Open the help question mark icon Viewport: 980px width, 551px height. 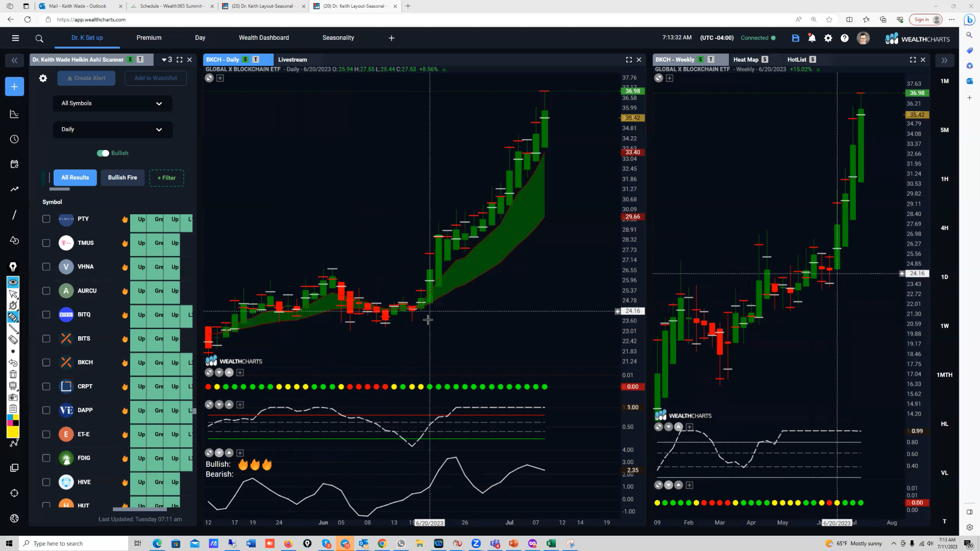click(845, 38)
